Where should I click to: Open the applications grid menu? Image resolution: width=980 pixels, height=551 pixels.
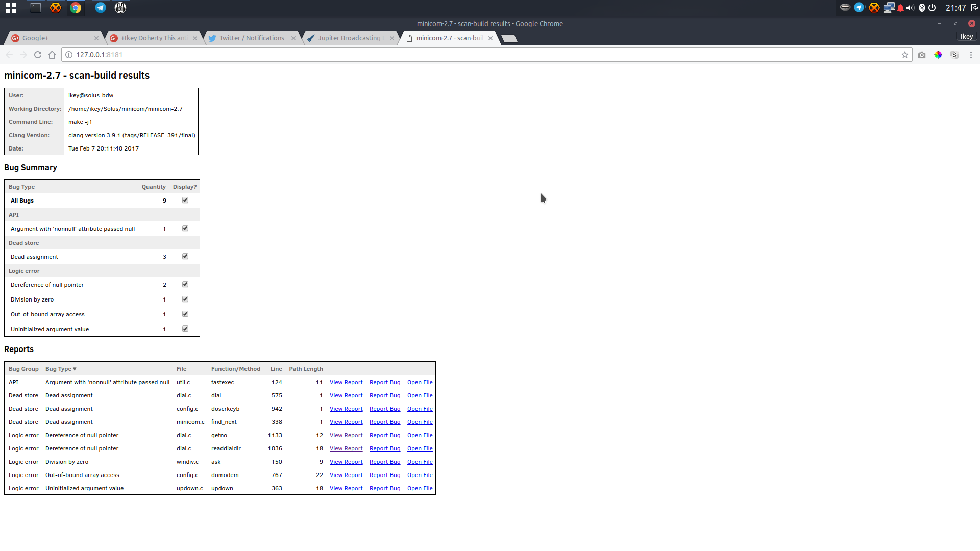[x=11, y=8]
